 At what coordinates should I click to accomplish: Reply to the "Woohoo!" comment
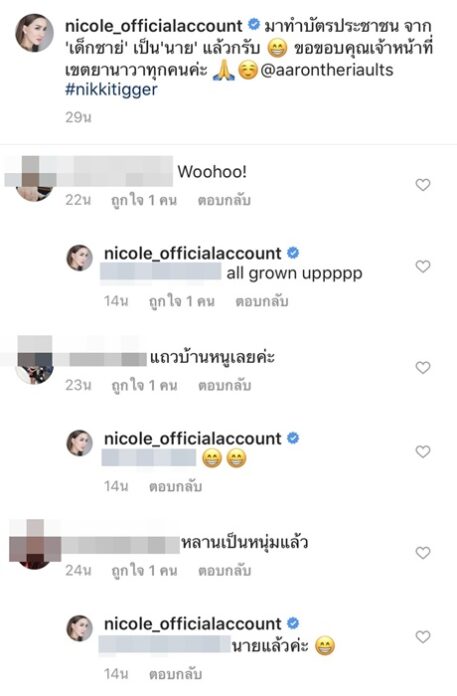[224, 201]
